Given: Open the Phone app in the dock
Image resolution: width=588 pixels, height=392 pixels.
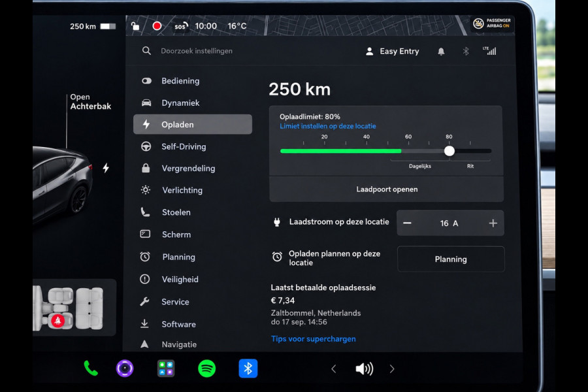Looking at the screenshot, I should click(x=91, y=368).
